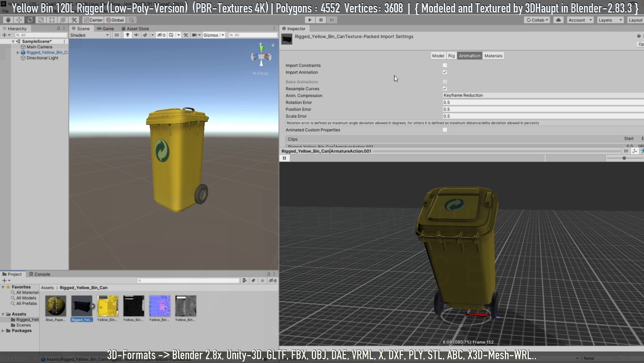644x363 pixels.
Task: Toggle scene effects icon
Action: pyautogui.click(x=145, y=35)
